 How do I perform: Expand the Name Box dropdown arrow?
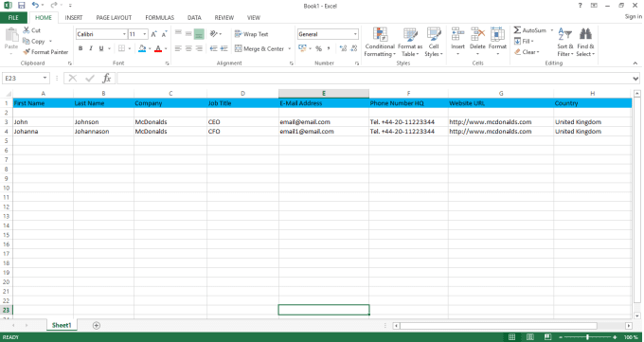[x=45, y=78]
